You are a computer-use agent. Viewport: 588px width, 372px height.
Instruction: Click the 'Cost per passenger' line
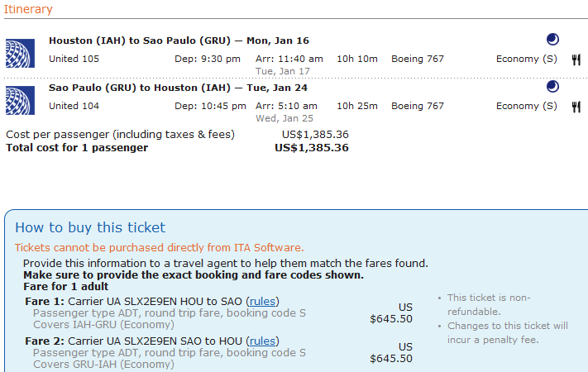pyautogui.click(x=120, y=135)
